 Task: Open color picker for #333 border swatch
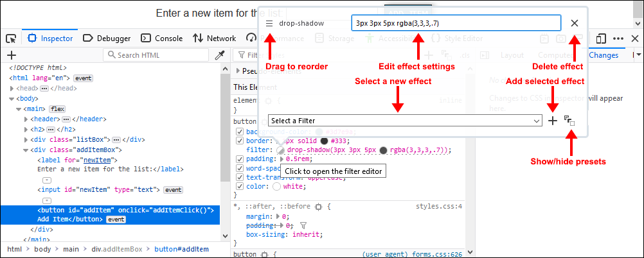click(324, 141)
